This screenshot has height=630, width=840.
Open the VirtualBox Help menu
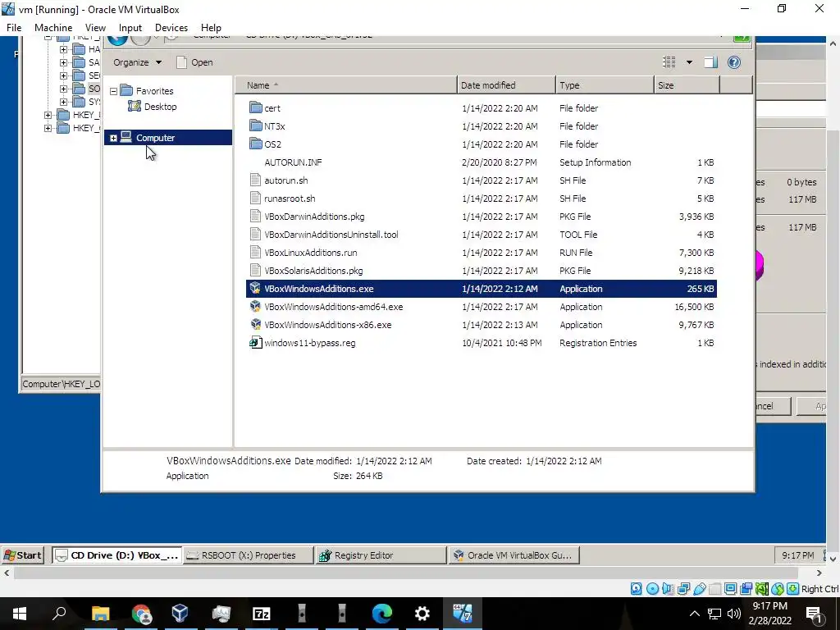(x=211, y=28)
